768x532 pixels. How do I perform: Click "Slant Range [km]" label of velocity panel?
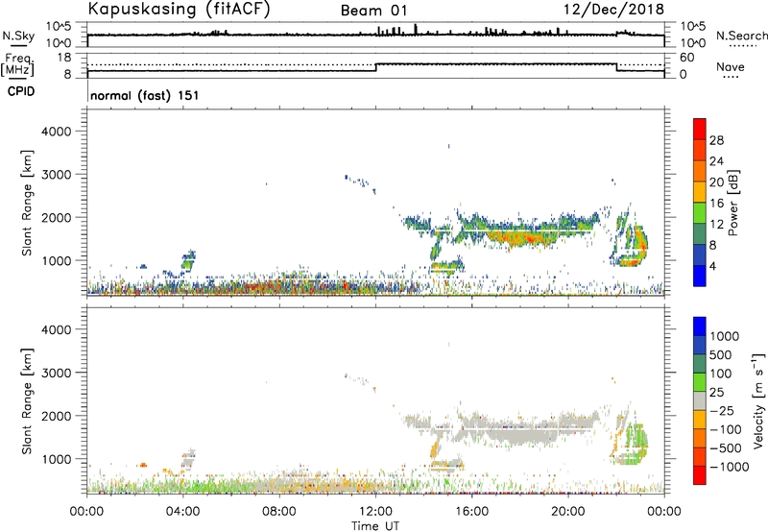(27, 401)
